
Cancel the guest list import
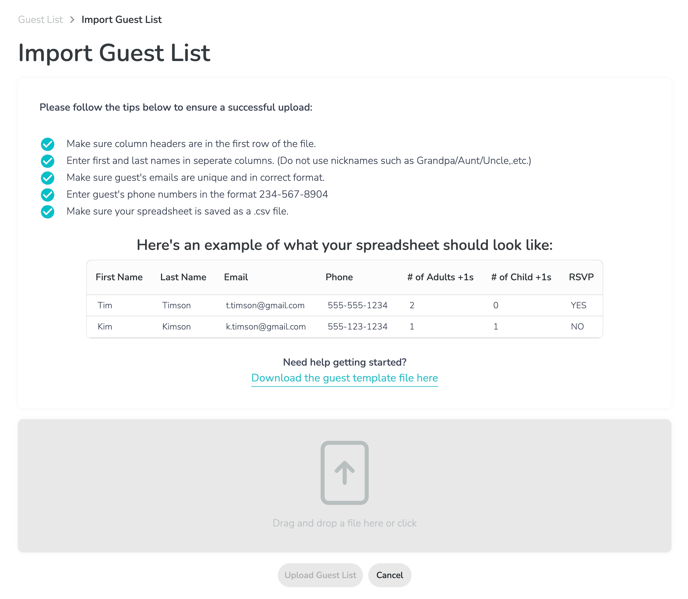pyautogui.click(x=390, y=575)
